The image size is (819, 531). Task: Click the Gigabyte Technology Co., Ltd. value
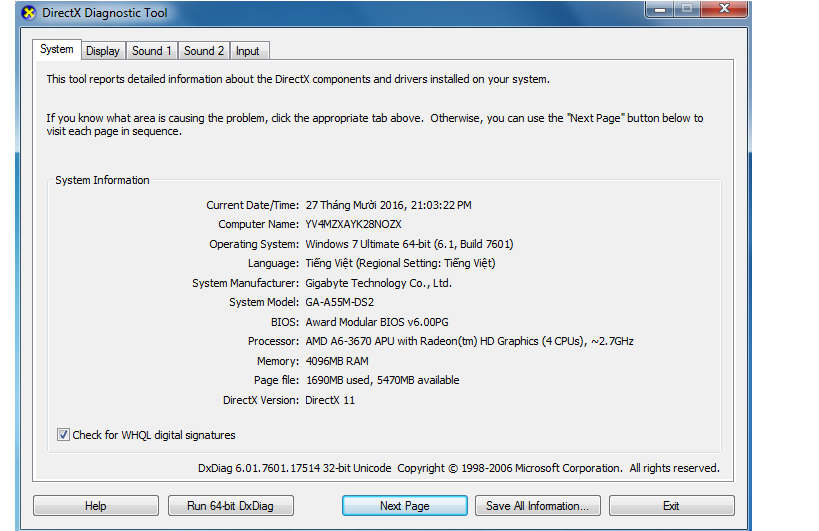[379, 283]
